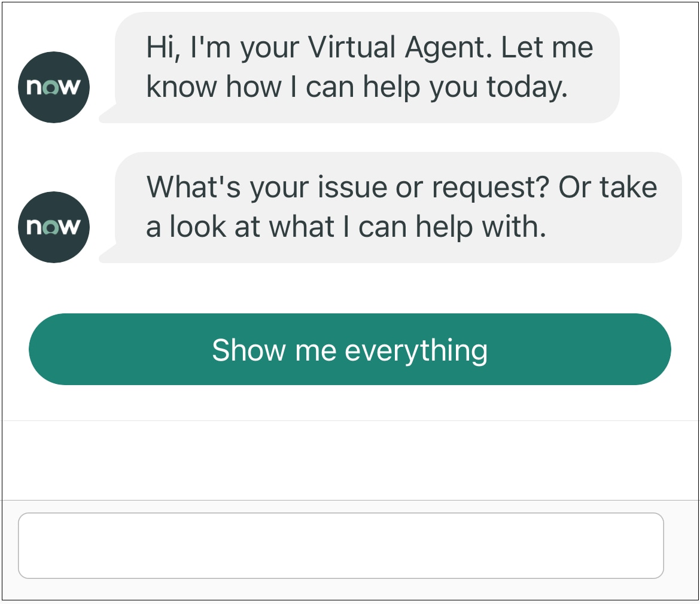Click the word "Show" on the green button
Viewport: 700px width, 604px height.
coord(249,350)
